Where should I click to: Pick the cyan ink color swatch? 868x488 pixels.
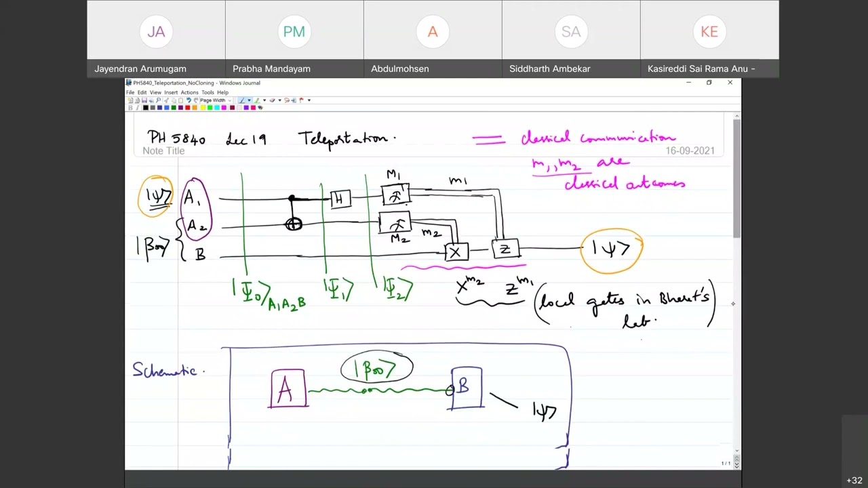217,108
